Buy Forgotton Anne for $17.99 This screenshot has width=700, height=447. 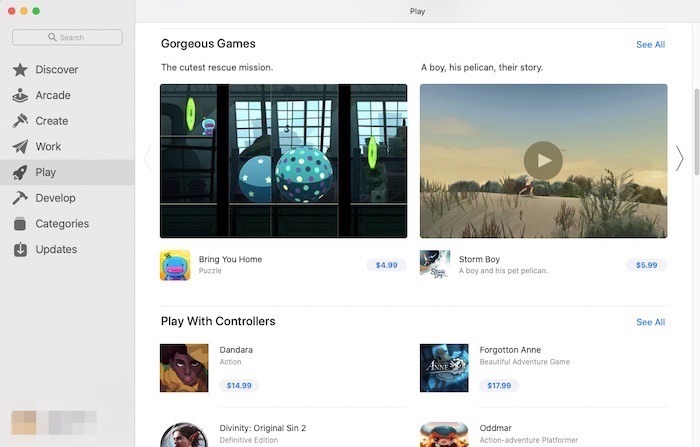pos(499,385)
